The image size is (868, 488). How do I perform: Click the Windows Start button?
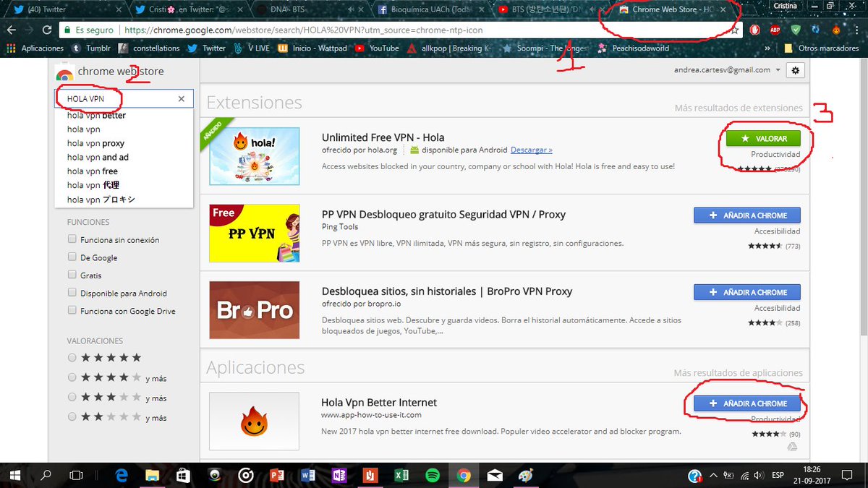click(x=15, y=475)
